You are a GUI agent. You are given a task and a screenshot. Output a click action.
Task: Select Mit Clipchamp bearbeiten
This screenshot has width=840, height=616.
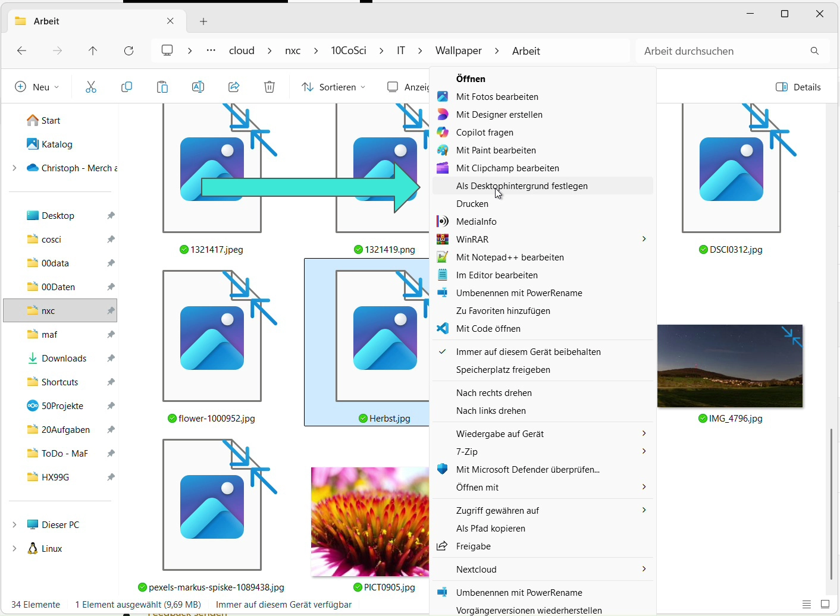coord(543,168)
